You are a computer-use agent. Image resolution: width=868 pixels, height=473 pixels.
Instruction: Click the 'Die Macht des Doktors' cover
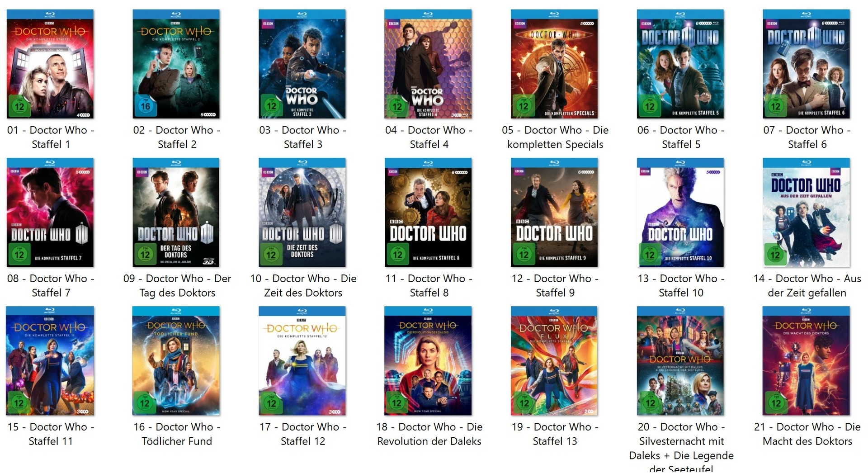[x=807, y=361]
